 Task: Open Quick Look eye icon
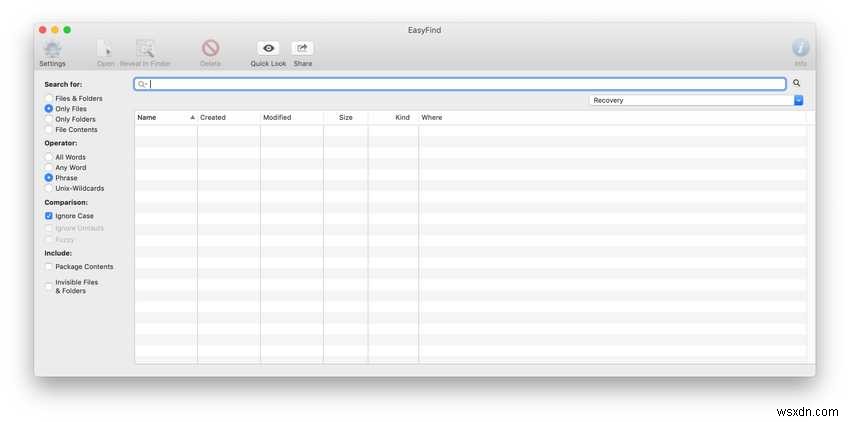click(268, 48)
